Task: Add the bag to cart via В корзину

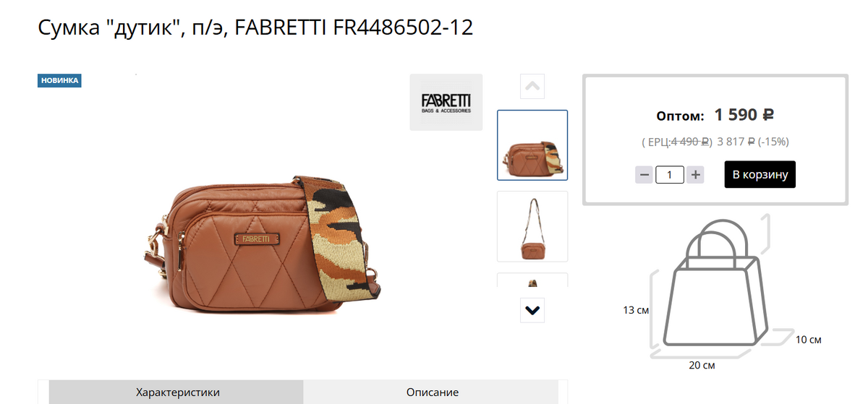Action: tap(760, 174)
